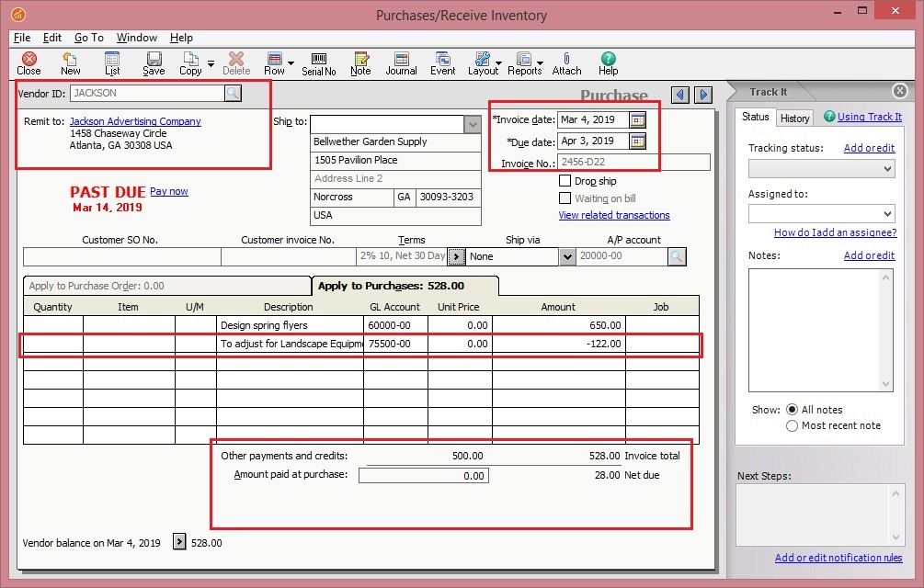Go to previous purchase record arrow

(x=680, y=95)
